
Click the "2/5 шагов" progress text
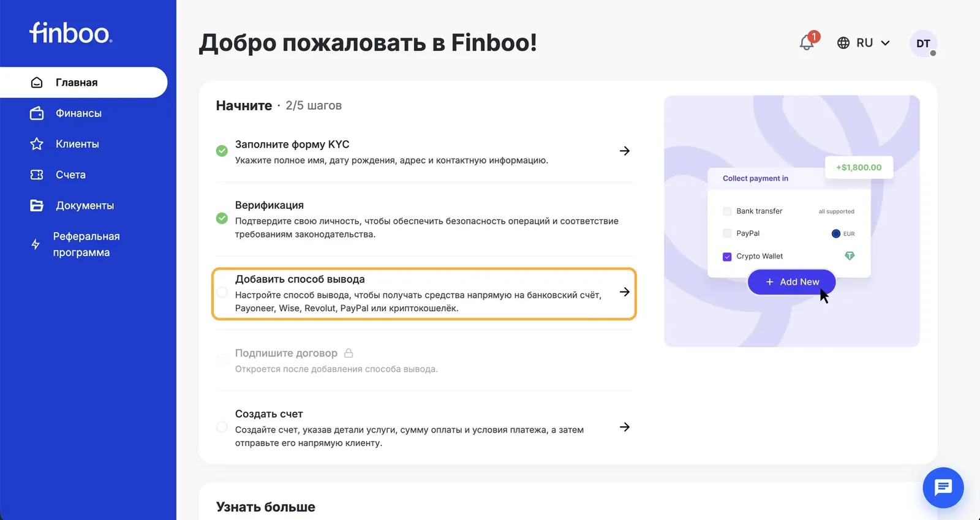tap(314, 105)
